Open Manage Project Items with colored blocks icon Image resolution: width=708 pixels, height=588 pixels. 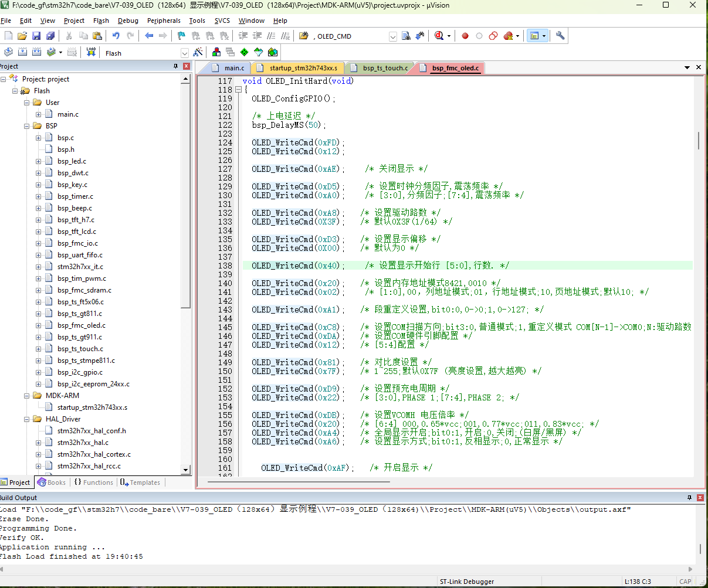(x=216, y=52)
